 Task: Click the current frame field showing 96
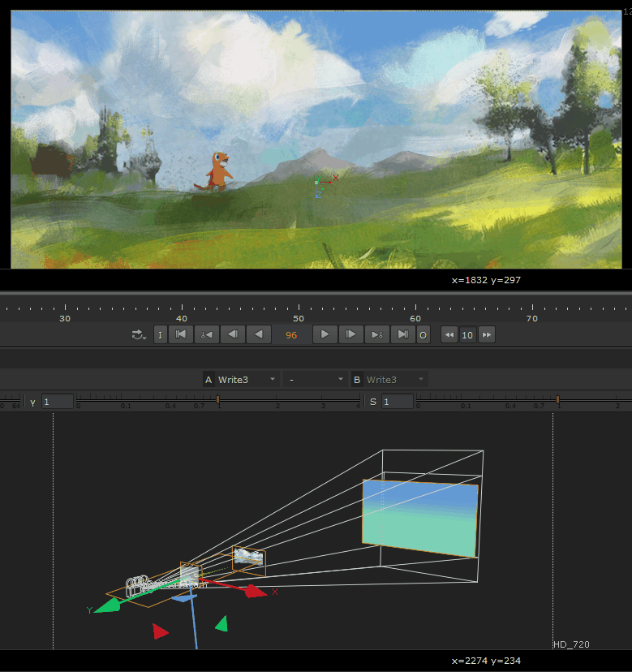pyautogui.click(x=291, y=334)
